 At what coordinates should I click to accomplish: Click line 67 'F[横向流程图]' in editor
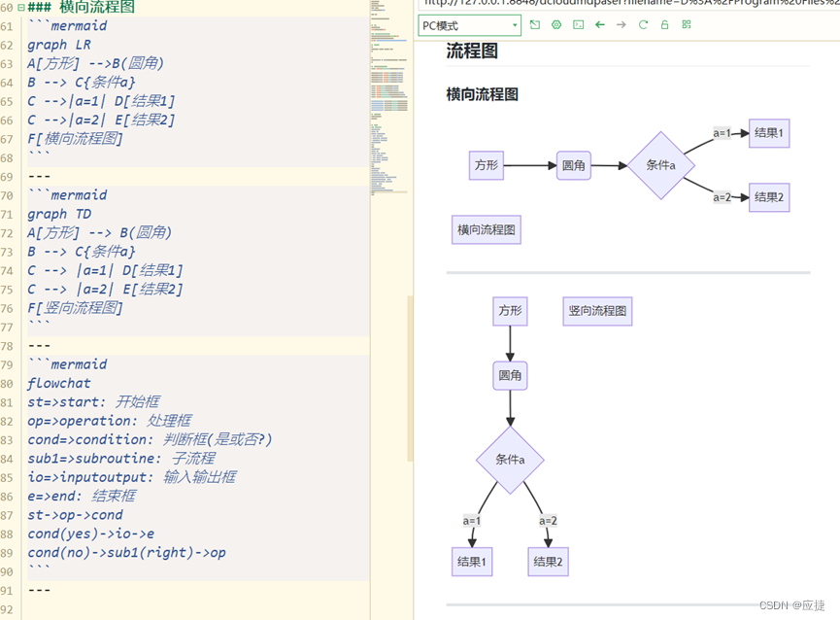coord(75,139)
